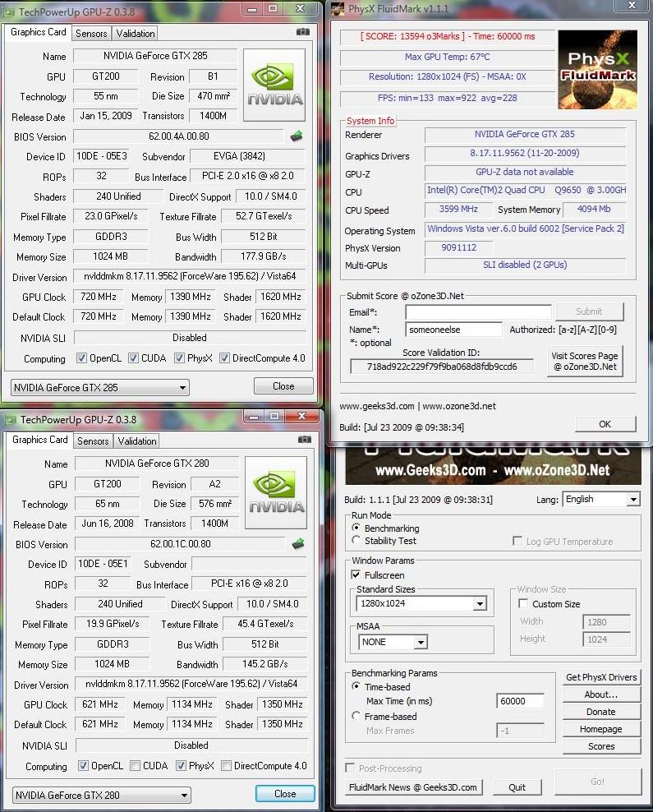Toggle DirectCompute 4.0 checkbox in GTX 285 window
The height and width of the screenshot is (812, 653).
tap(224, 358)
